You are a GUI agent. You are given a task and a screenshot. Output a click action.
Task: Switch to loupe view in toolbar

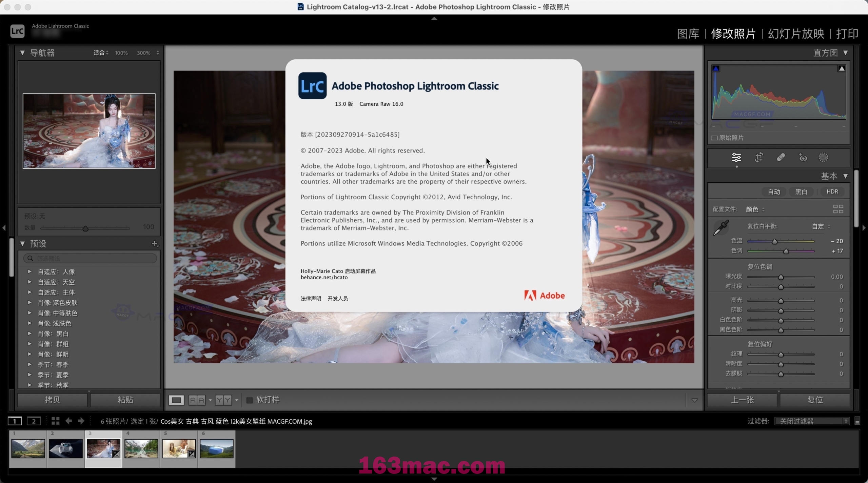176,400
